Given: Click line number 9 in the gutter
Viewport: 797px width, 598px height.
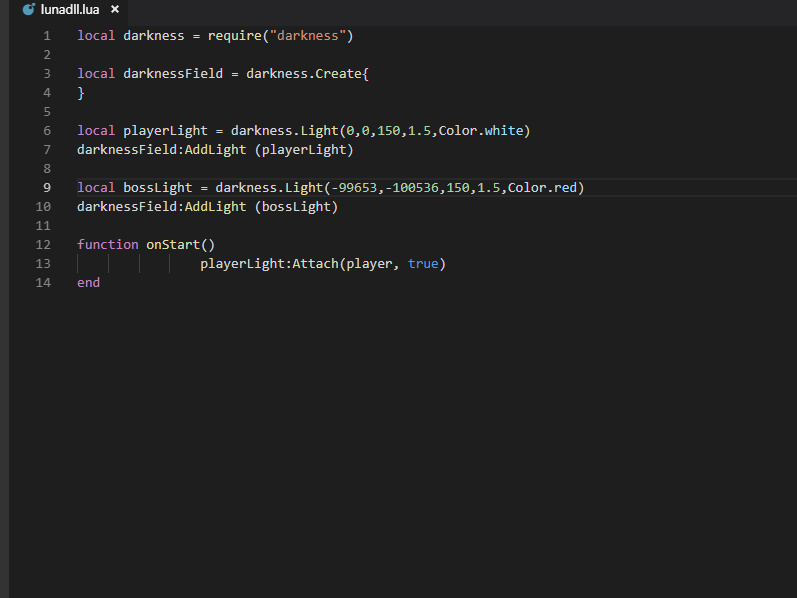Looking at the screenshot, I should (47, 188).
